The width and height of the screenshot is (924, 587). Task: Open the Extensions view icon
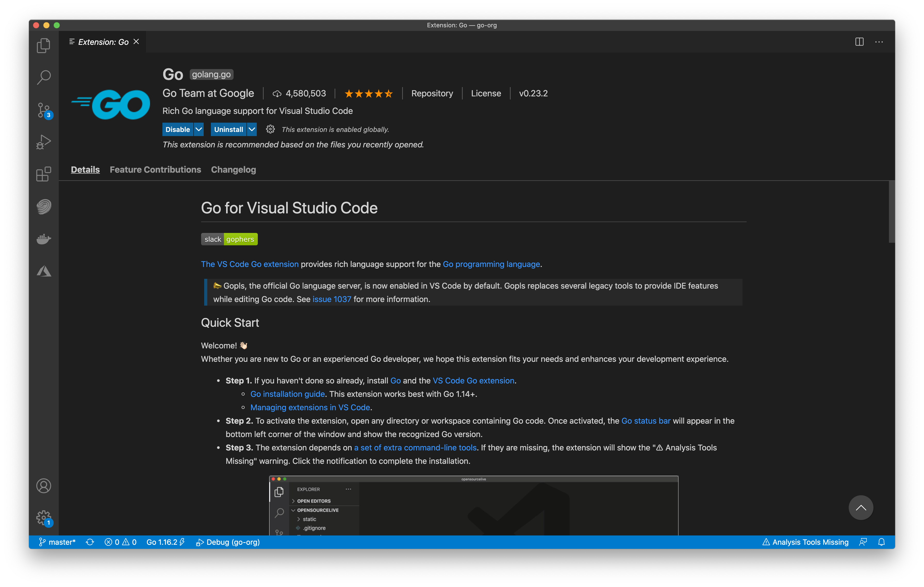point(43,174)
